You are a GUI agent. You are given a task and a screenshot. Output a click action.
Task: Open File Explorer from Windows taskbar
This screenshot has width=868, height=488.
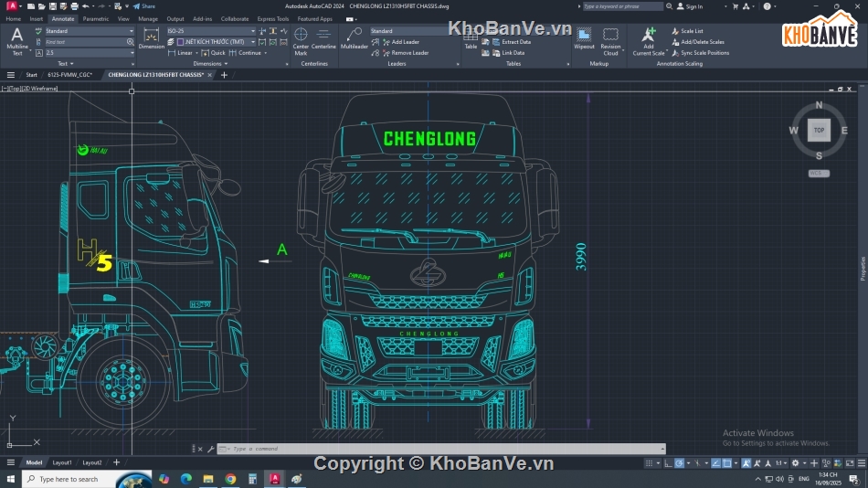[208, 479]
